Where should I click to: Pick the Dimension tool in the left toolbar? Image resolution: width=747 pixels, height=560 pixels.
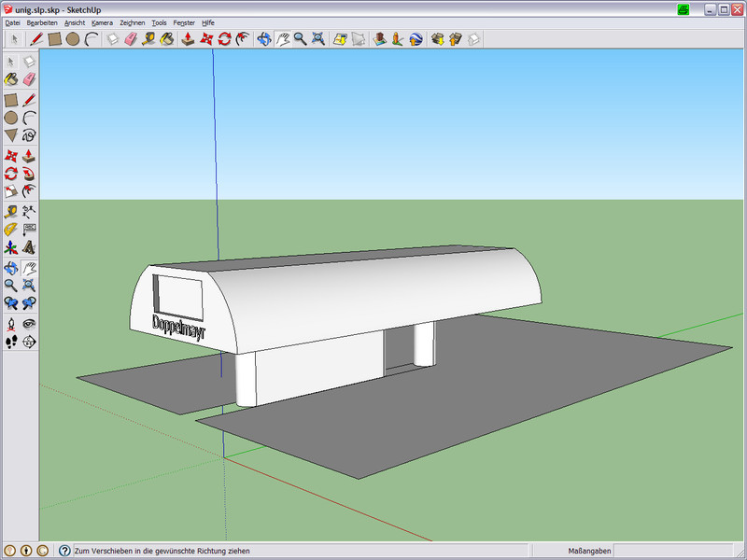point(29,212)
